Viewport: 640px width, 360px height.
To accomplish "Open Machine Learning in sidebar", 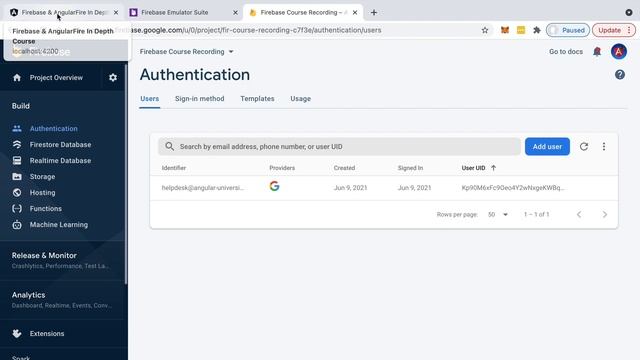I will pyautogui.click(x=59, y=224).
